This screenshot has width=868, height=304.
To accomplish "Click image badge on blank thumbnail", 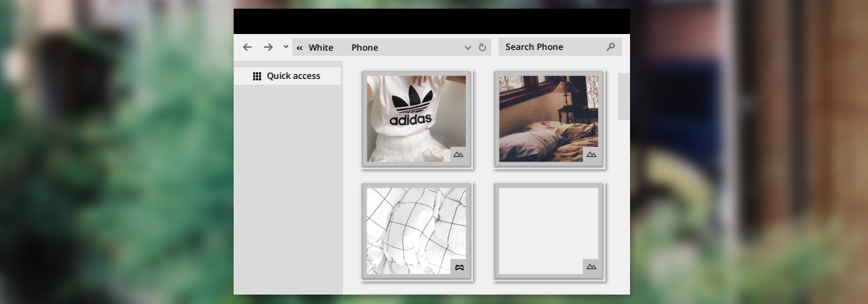I will [x=591, y=267].
